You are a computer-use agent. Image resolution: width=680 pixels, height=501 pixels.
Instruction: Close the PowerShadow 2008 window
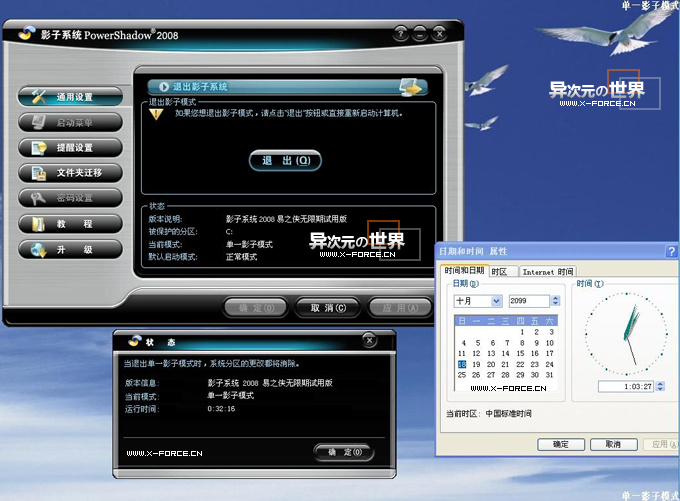[439, 33]
